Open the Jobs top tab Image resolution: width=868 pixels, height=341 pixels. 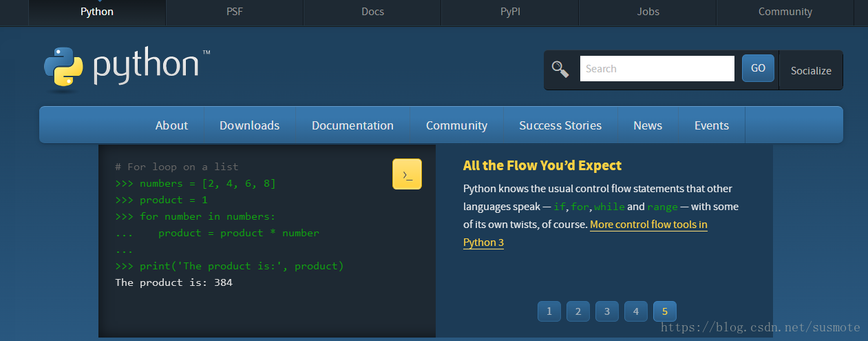tap(648, 12)
